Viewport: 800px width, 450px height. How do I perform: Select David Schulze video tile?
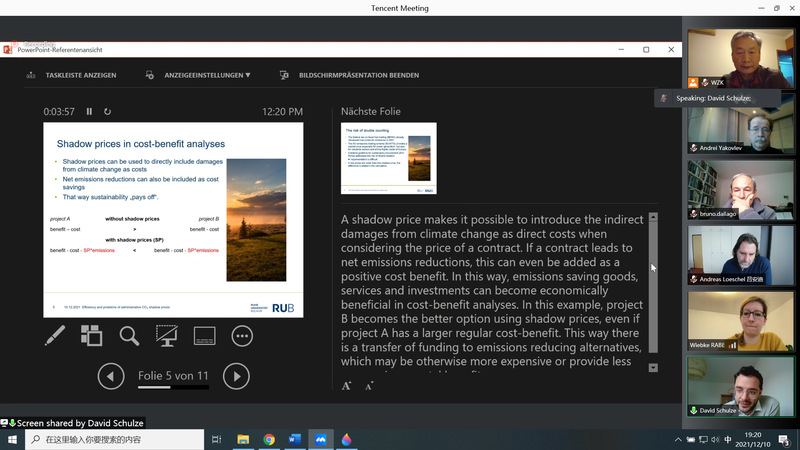(741, 387)
